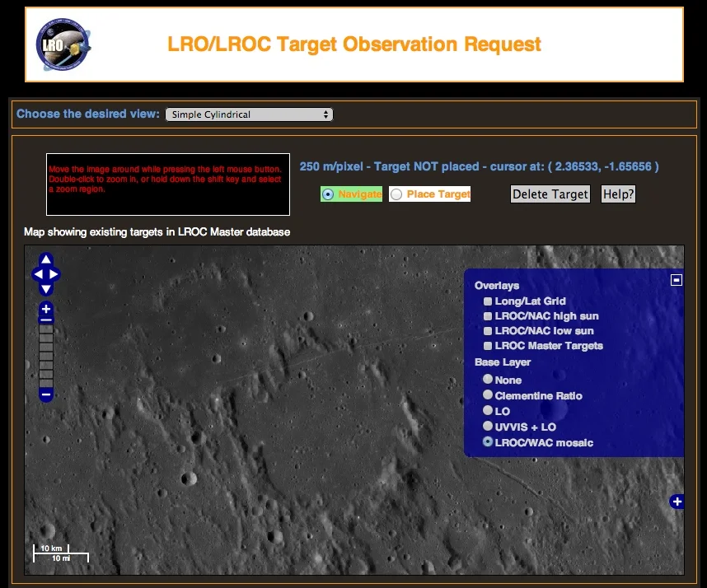Select Clementine Ratio base layer
Image resolution: width=707 pixels, height=588 pixels.
tap(488, 394)
